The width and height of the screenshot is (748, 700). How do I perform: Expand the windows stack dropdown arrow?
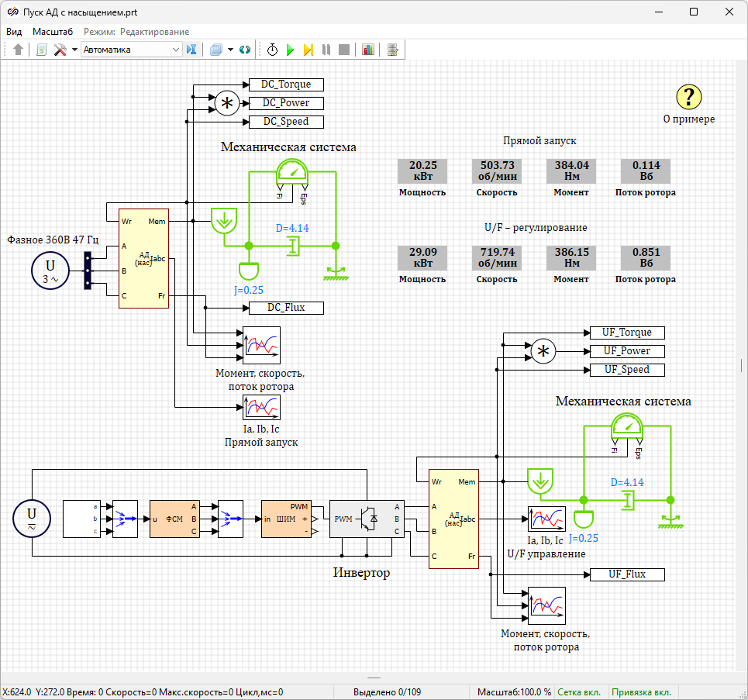click(231, 50)
